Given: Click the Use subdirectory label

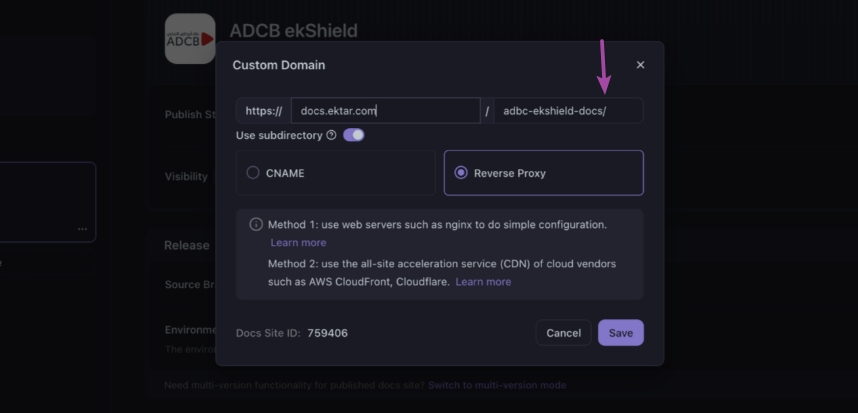Looking at the screenshot, I should (279, 135).
